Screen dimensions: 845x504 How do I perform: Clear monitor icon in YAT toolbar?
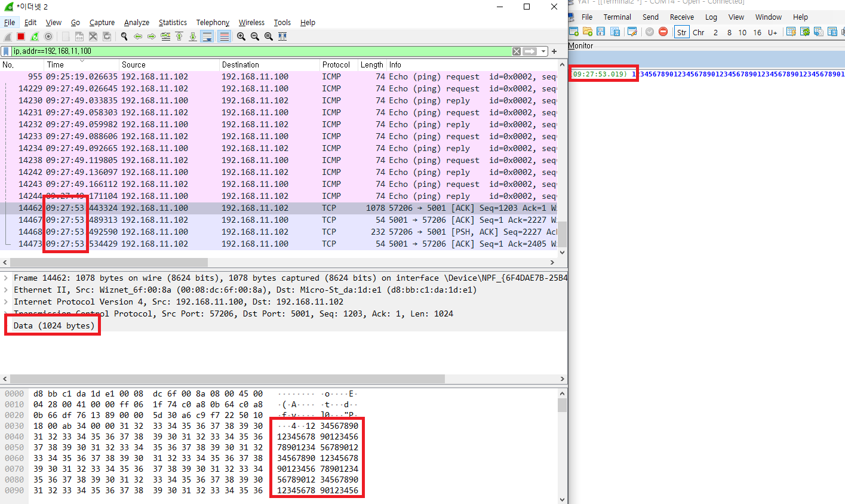(x=791, y=32)
